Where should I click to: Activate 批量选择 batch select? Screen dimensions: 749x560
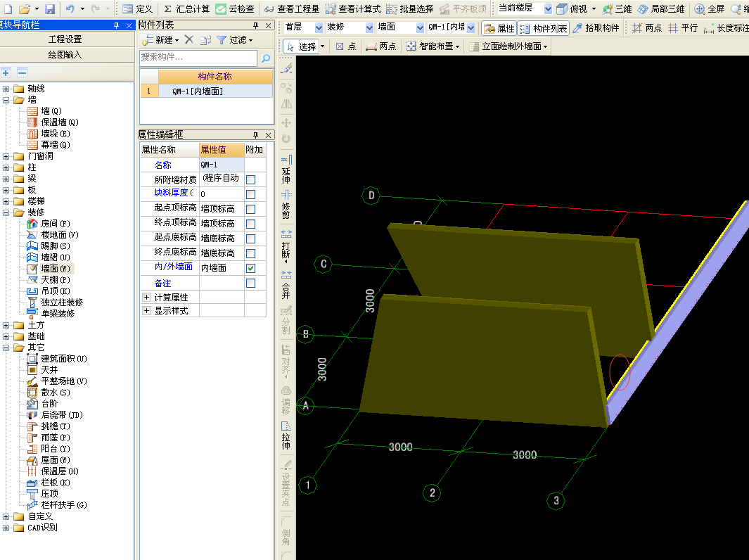point(410,8)
